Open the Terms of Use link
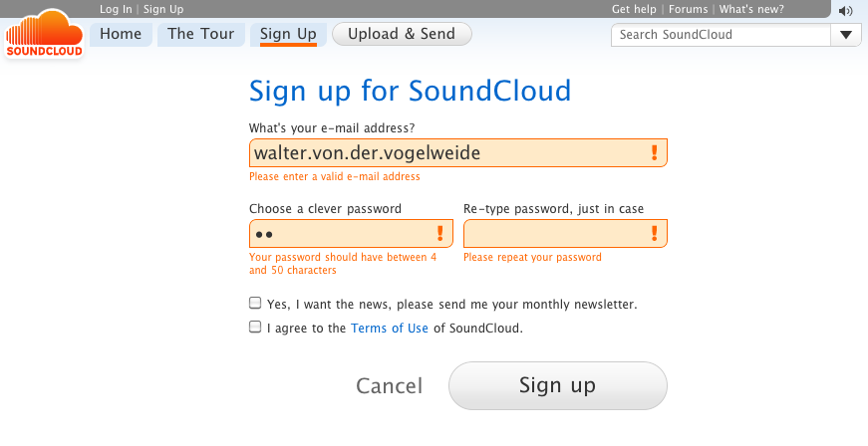This screenshot has height=446, width=868. pyautogui.click(x=390, y=328)
